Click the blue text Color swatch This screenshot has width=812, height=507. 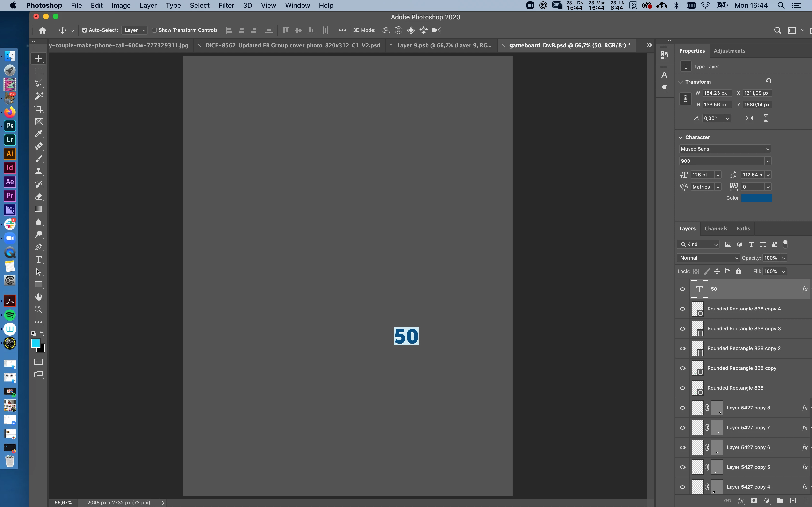pyautogui.click(x=756, y=198)
